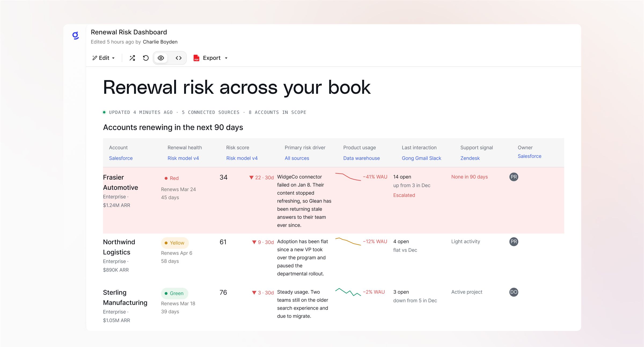Open Risk model v4 under Risk score
Image resolution: width=644 pixels, height=347 pixels.
point(242,158)
